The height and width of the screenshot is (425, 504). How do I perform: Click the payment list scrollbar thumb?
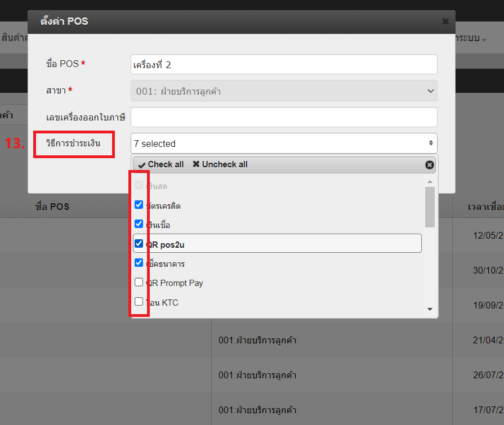(430, 207)
